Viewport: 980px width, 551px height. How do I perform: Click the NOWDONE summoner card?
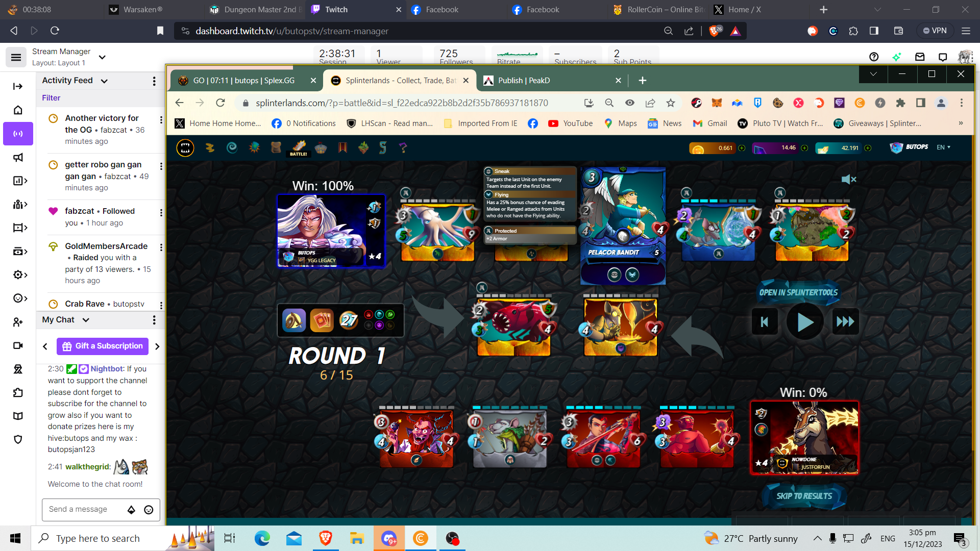pos(804,438)
